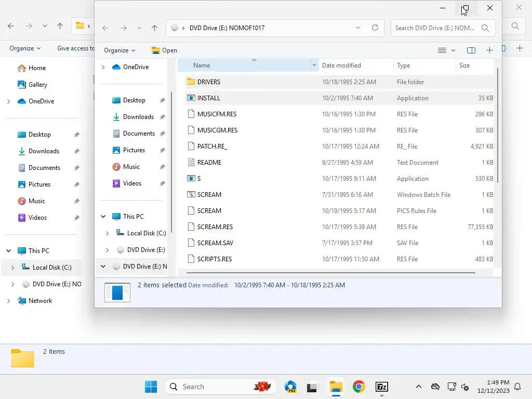Image resolution: width=532 pixels, height=399 pixels.
Task: Expand DVD Drive (E:) in front window tree
Action: pos(107,250)
